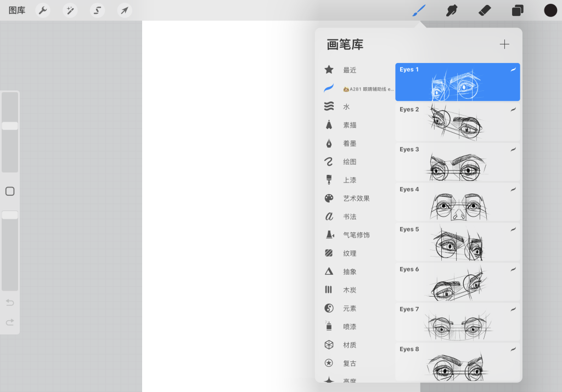Select the Eraser tool
Image resolution: width=562 pixels, height=392 pixels.
[x=485, y=10]
